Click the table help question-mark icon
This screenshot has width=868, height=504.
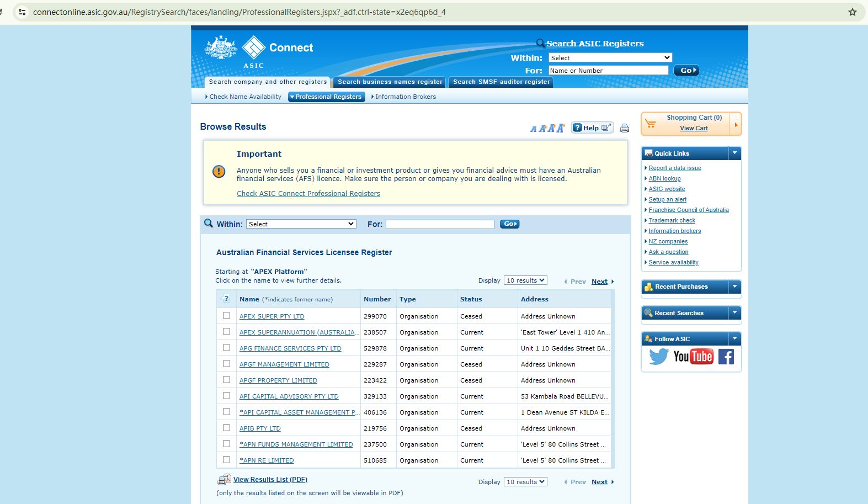point(226,299)
